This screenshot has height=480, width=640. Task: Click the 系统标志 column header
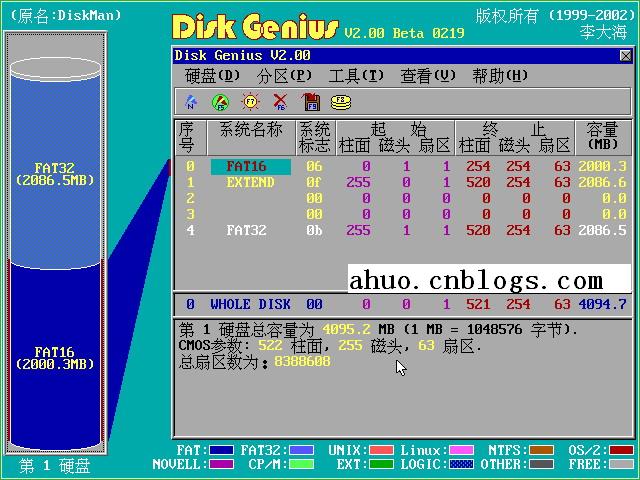point(314,138)
